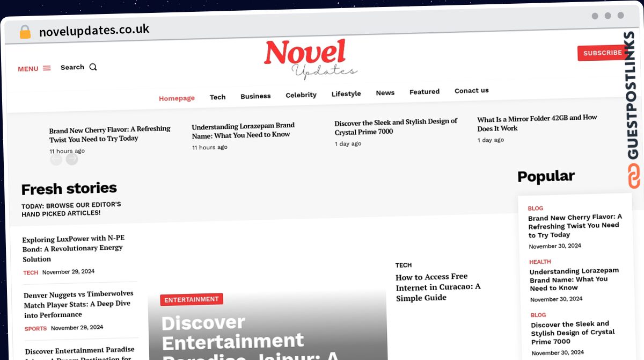This screenshot has width=644, height=360.
Task: Go to the News section
Action: pyautogui.click(x=385, y=93)
